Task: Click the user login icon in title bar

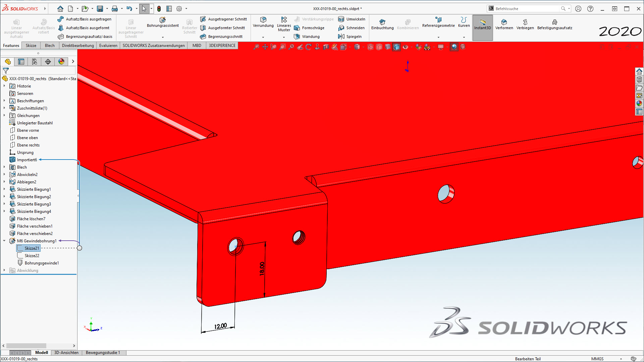Action: point(578,9)
